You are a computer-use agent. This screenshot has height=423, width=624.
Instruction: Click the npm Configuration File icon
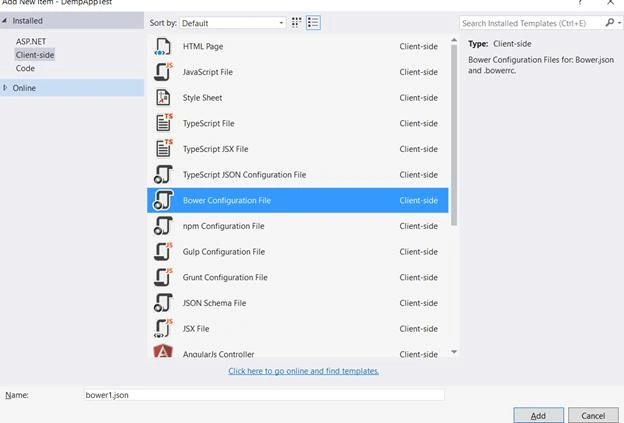point(163,226)
